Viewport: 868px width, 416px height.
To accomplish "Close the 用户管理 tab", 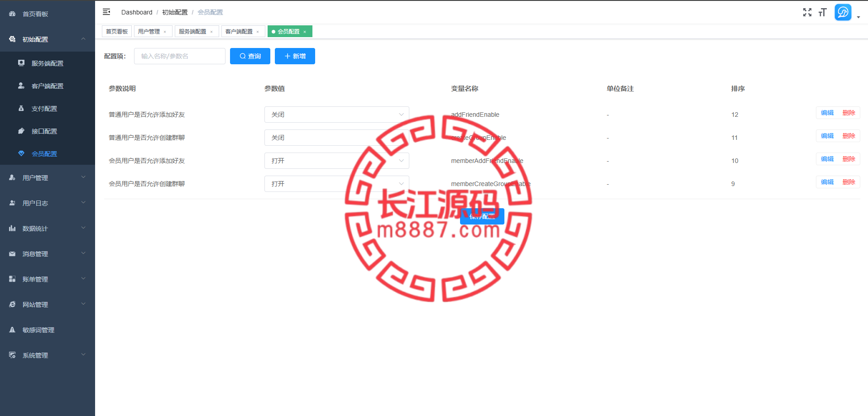I will tap(165, 32).
